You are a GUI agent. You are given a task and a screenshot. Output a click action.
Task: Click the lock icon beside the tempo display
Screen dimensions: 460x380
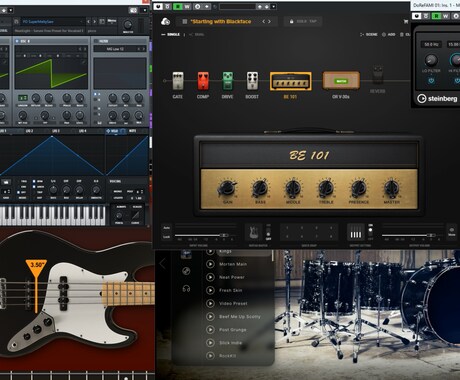[x=291, y=21]
